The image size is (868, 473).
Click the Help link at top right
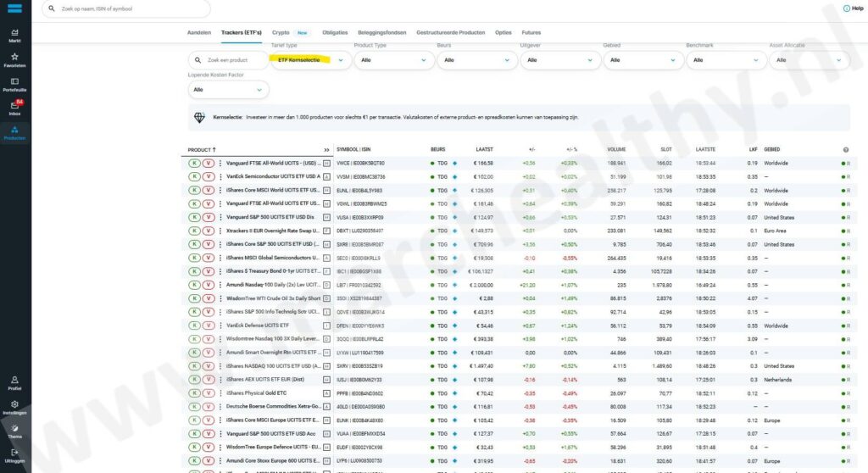853,8
